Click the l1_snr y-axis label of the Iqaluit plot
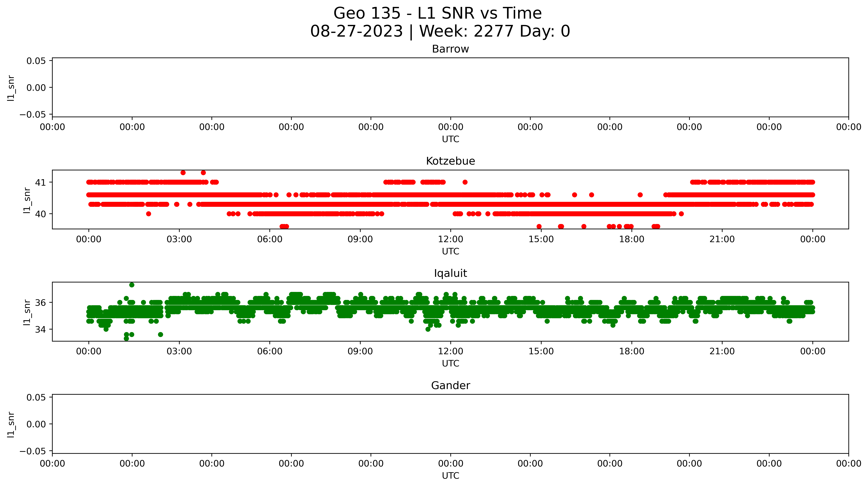Screen dimensions: 868x487 pyautogui.click(x=27, y=312)
